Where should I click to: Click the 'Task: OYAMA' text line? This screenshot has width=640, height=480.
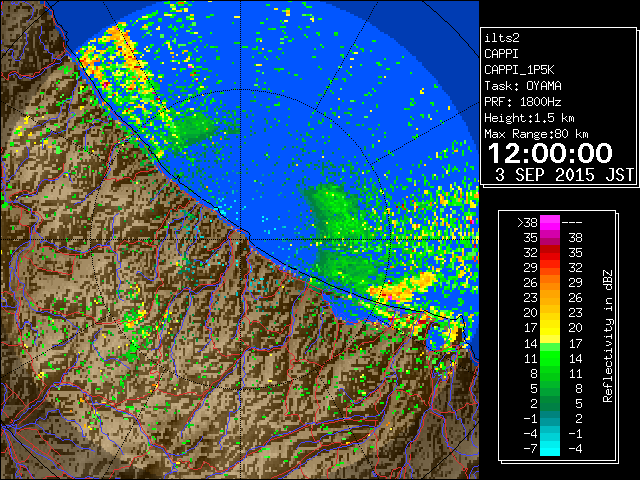(x=523, y=86)
